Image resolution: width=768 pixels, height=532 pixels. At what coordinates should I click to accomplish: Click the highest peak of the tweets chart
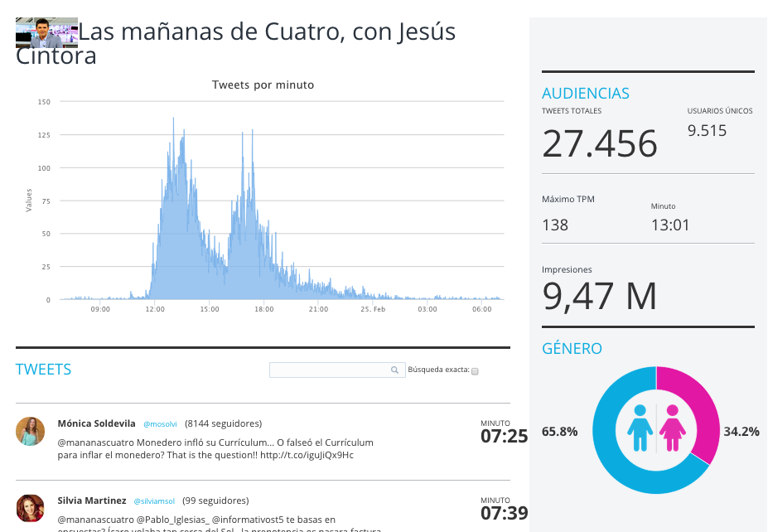tap(173, 119)
